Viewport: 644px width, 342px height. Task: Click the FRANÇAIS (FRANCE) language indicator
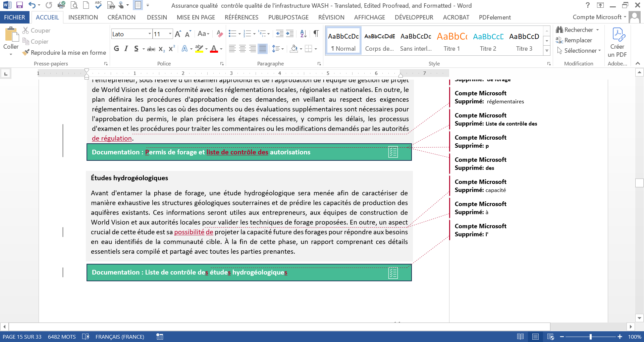120,337
